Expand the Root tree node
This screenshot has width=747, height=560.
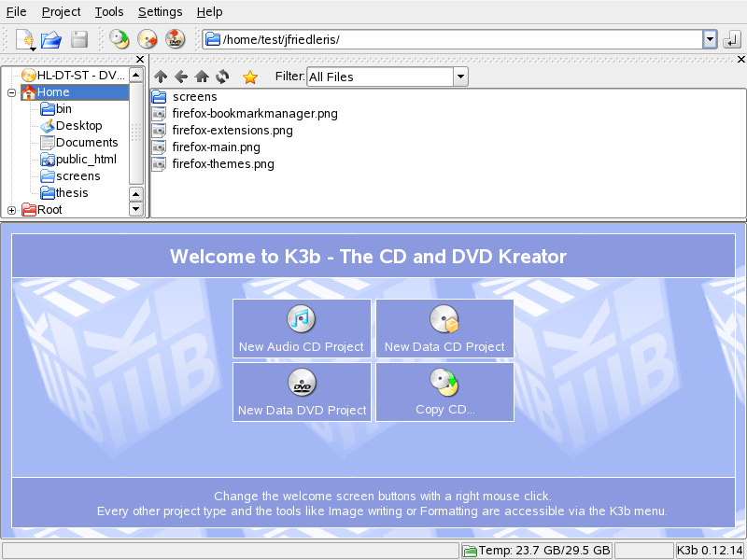[x=11, y=210]
